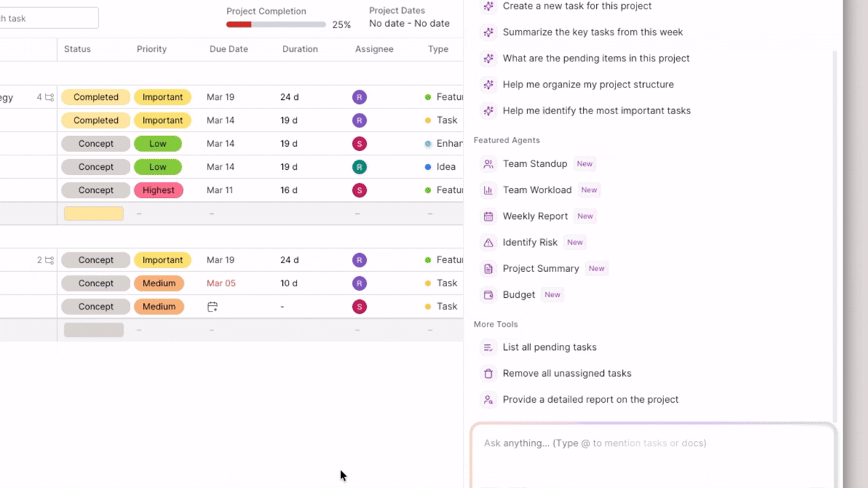The height and width of the screenshot is (488, 868).
Task: Click the Identify Risk warning icon
Action: [x=488, y=242]
